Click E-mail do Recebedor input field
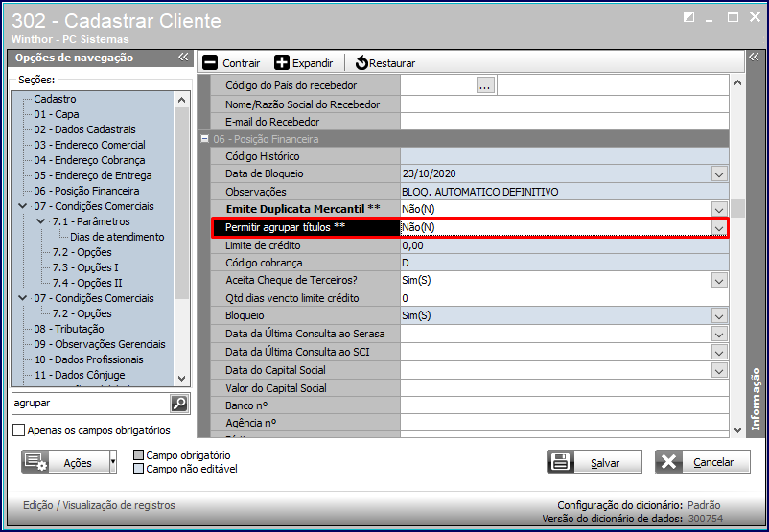769x532 pixels. coord(564,122)
